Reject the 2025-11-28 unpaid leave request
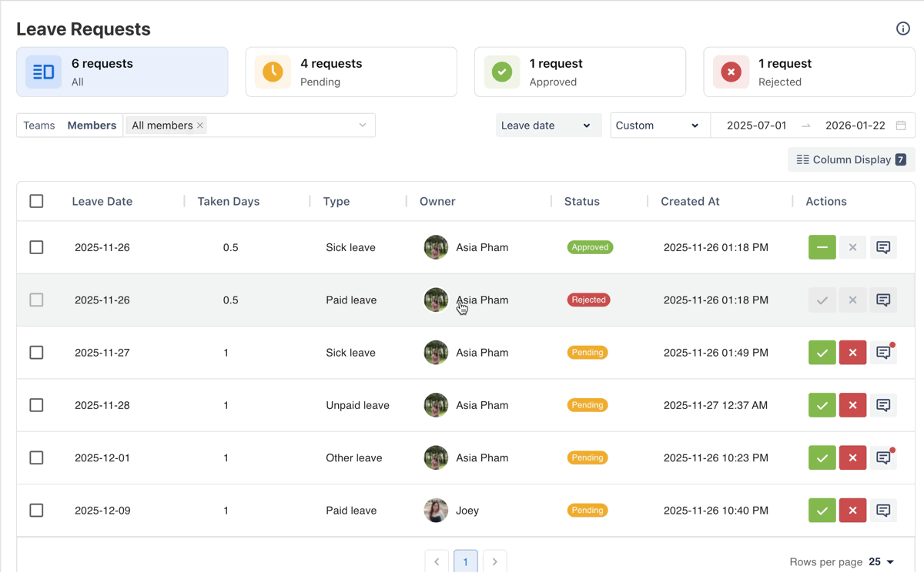This screenshot has height=573, width=924. 852,405
